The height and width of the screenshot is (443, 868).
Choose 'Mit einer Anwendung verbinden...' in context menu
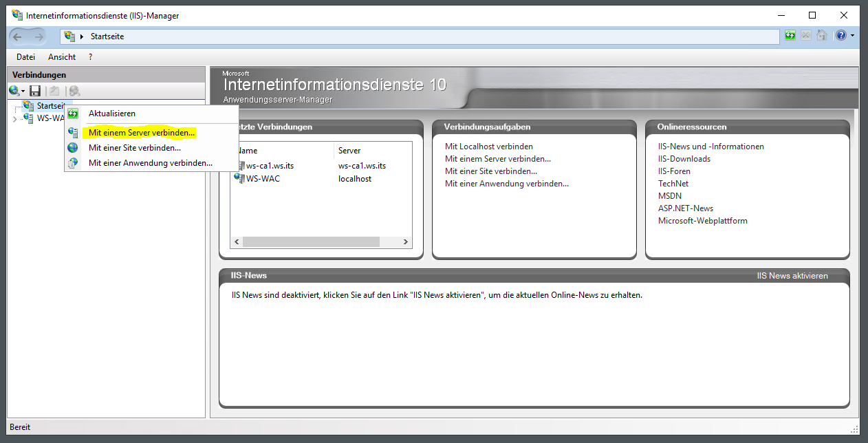151,163
